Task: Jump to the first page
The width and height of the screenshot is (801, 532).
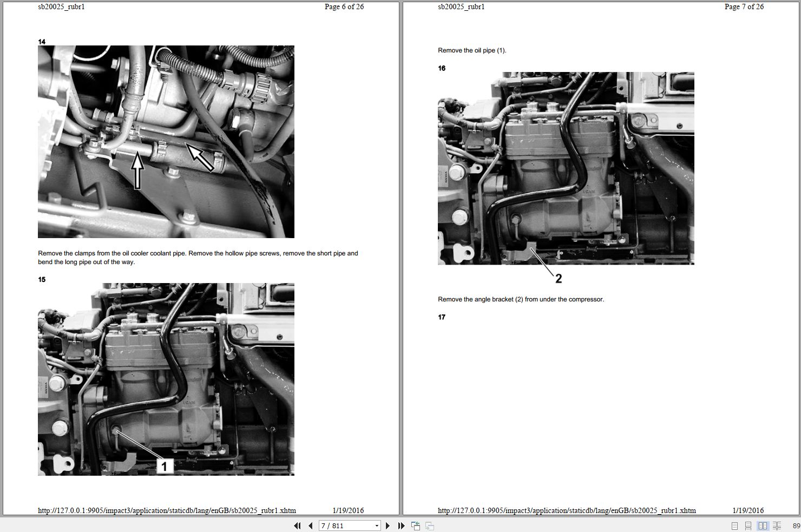Action: coord(298,526)
